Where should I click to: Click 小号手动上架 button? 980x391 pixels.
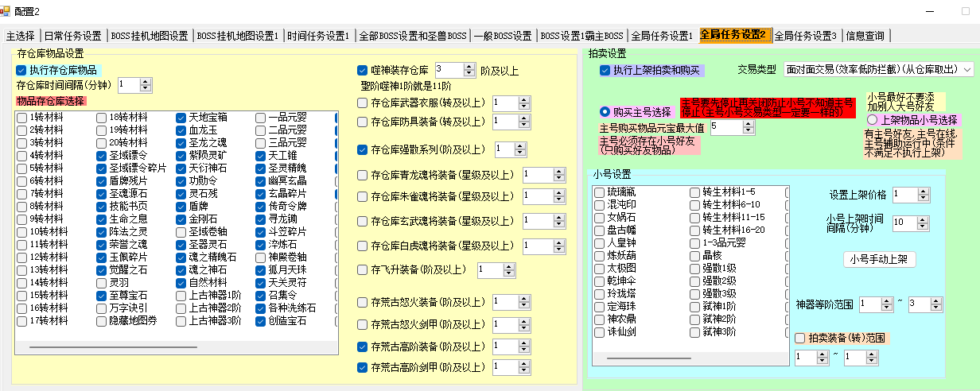pyautogui.click(x=879, y=258)
